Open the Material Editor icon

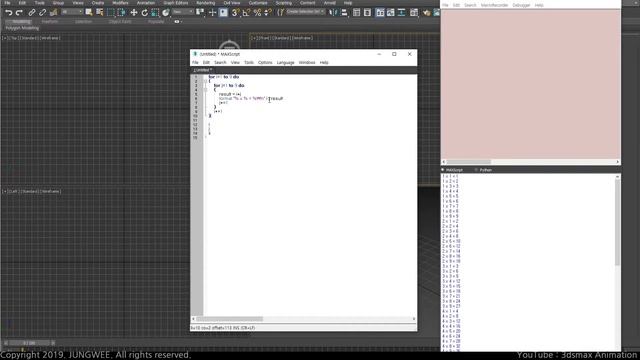[x=414, y=13]
